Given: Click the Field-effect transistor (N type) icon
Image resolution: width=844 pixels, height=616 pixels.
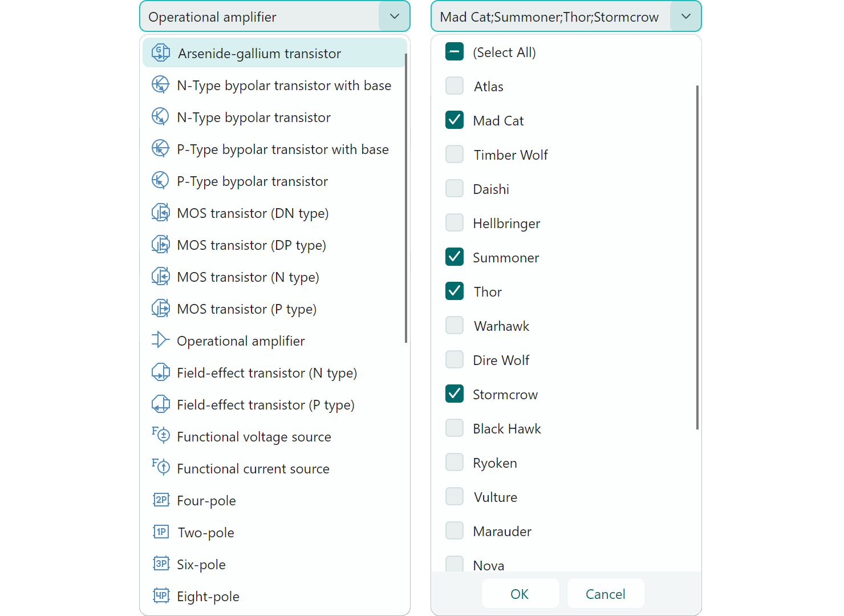Looking at the screenshot, I should tap(161, 372).
